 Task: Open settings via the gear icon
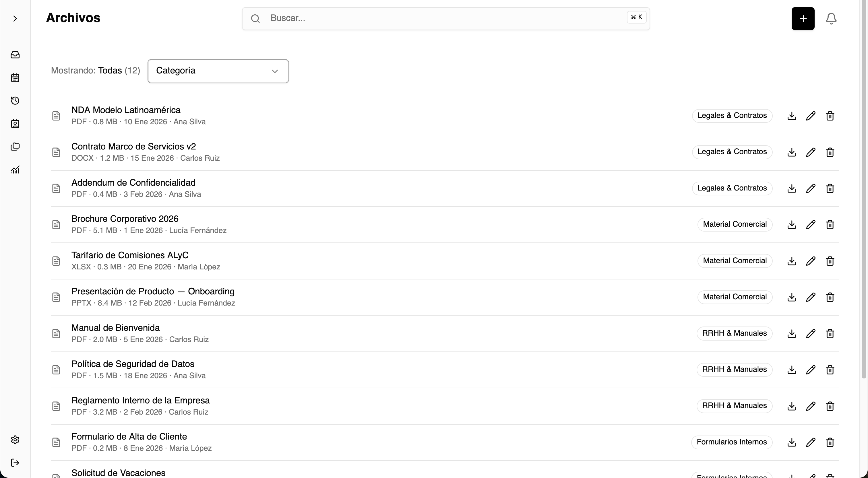(x=15, y=440)
